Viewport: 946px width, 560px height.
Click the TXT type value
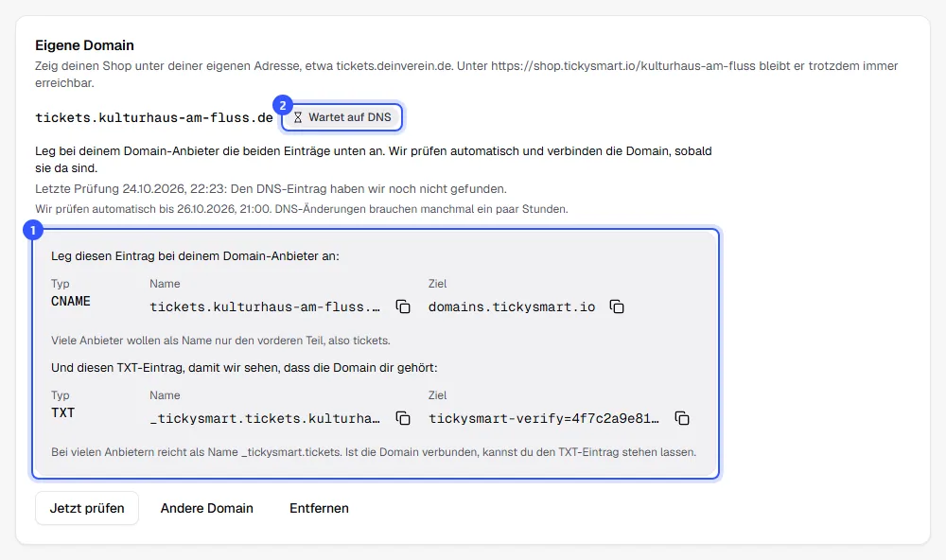[62, 412]
